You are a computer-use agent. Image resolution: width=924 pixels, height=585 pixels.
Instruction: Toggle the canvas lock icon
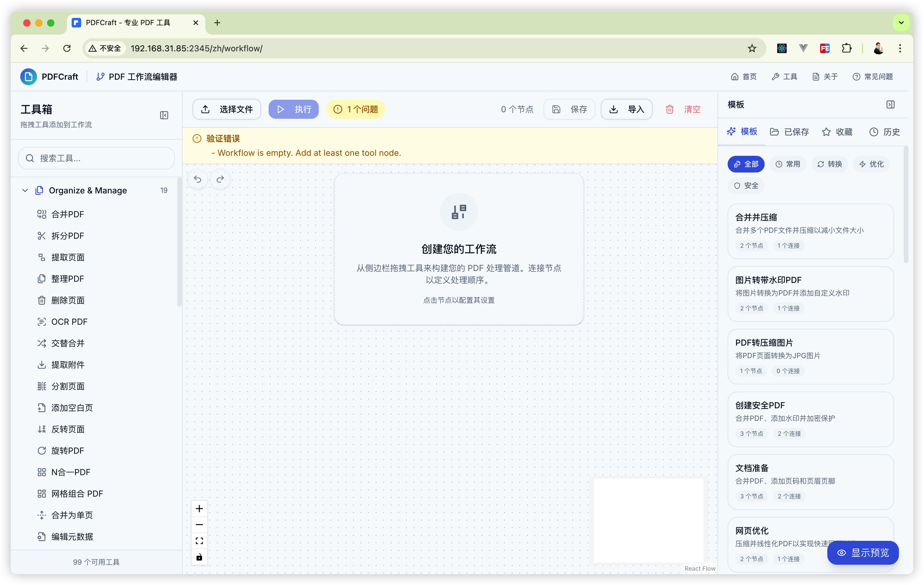(x=199, y=557)
